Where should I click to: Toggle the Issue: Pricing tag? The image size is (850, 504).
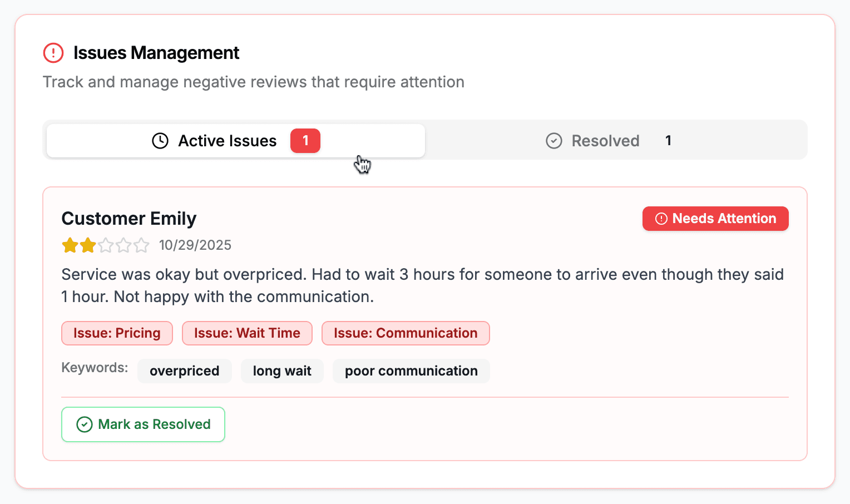click(117, 333)
